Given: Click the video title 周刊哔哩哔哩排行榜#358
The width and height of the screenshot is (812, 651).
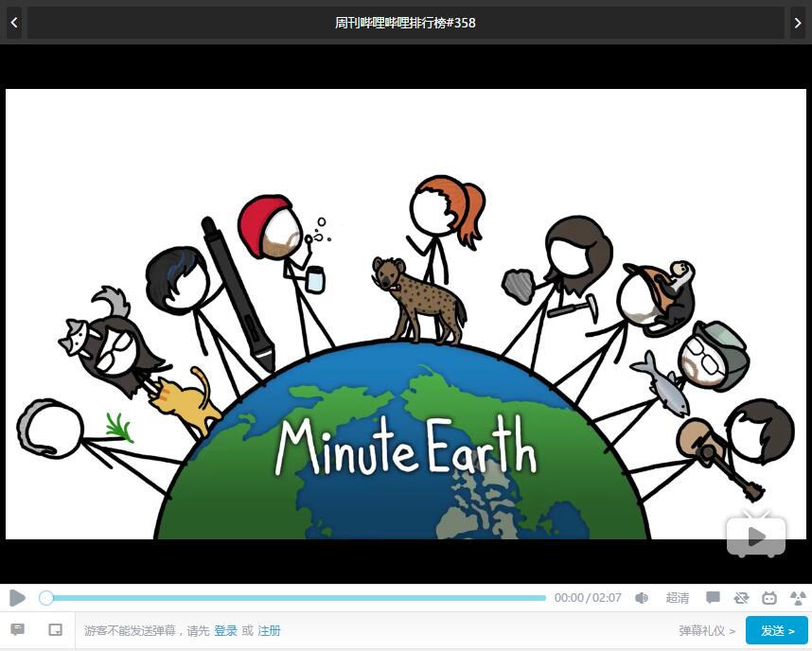Looking at the screenshot, I should (405, 23).
